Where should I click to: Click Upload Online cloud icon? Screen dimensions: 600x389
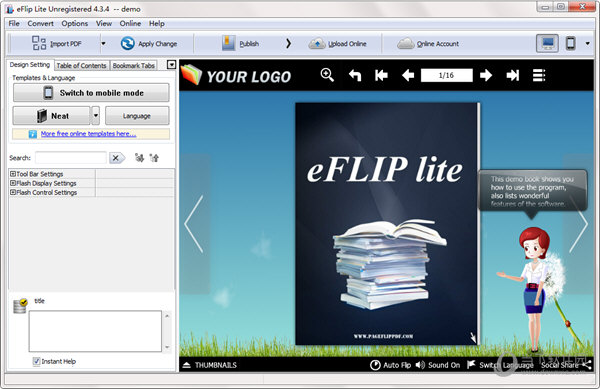point(317,44)
